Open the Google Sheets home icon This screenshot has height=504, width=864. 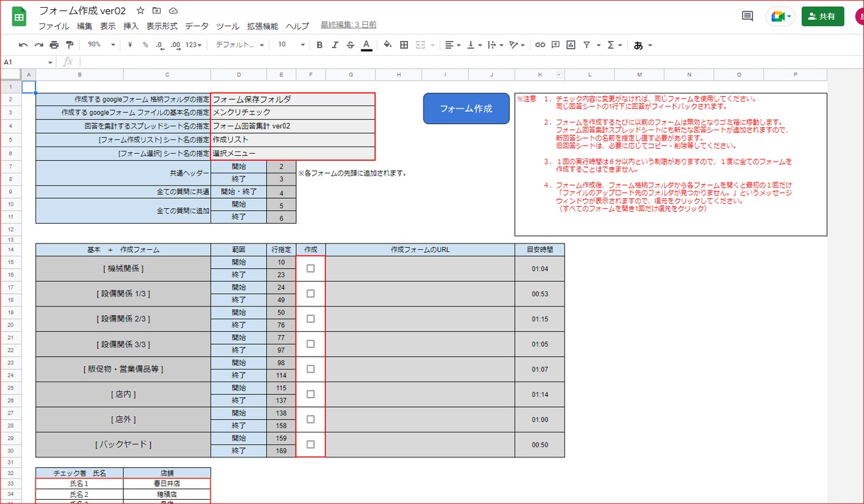19,17
